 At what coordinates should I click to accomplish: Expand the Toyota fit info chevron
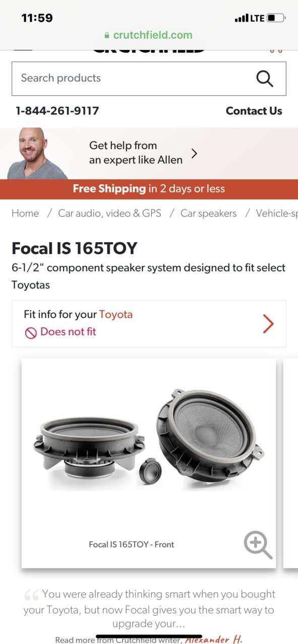pyautogui.click(x=268, y=324)
